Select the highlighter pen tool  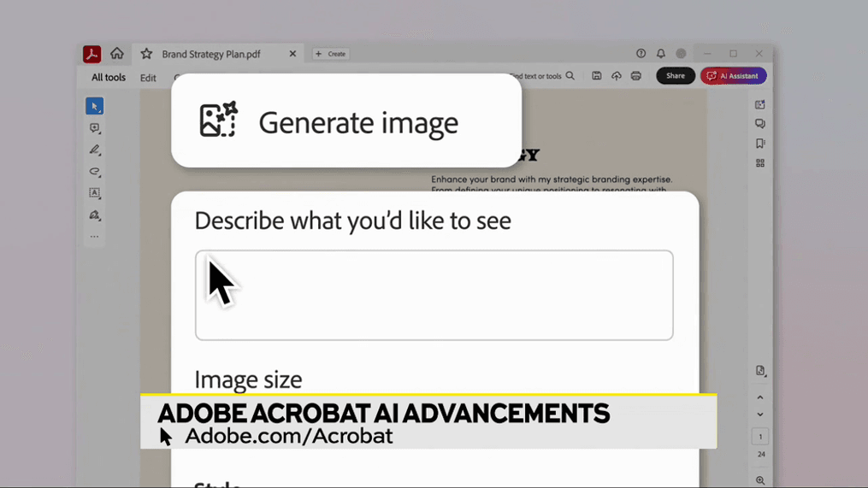point(95,150)
